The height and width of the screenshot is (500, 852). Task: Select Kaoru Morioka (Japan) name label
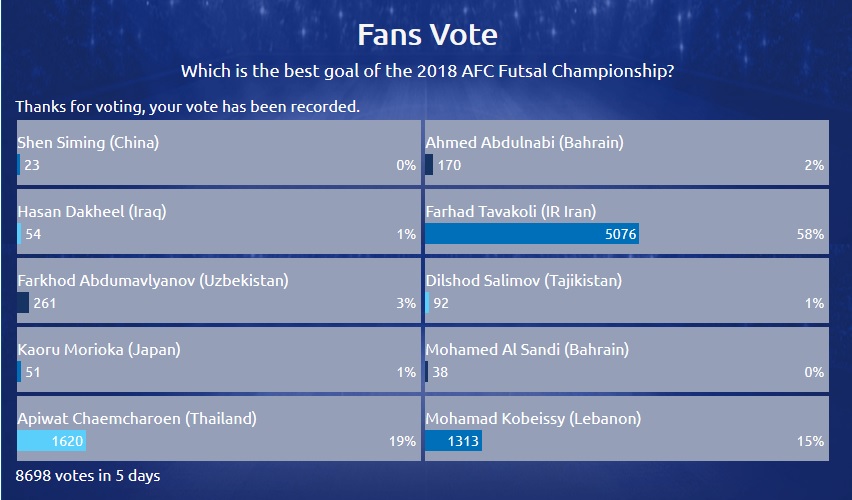point(99,349)
